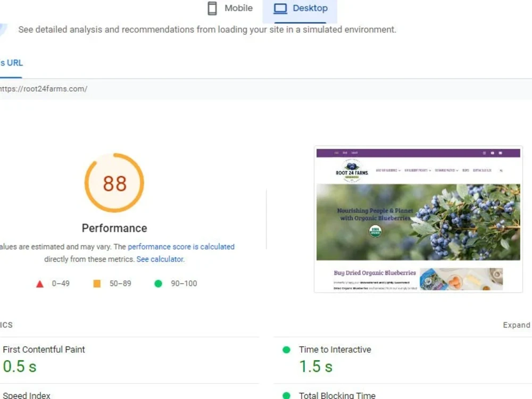
Task: Click the green circle 90–100 legend icon
Action: 158,284
